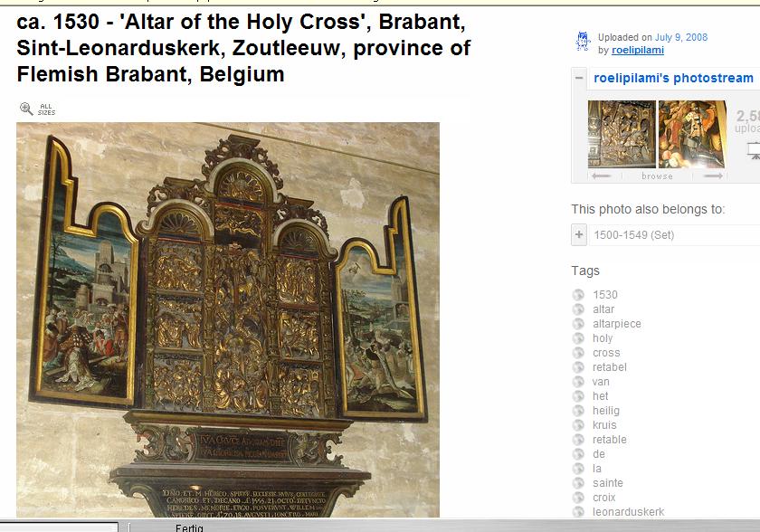The height and width of the screenshot is (532, 760).
Task: Browse photostream with the left arrow
Action: point(601,176)
